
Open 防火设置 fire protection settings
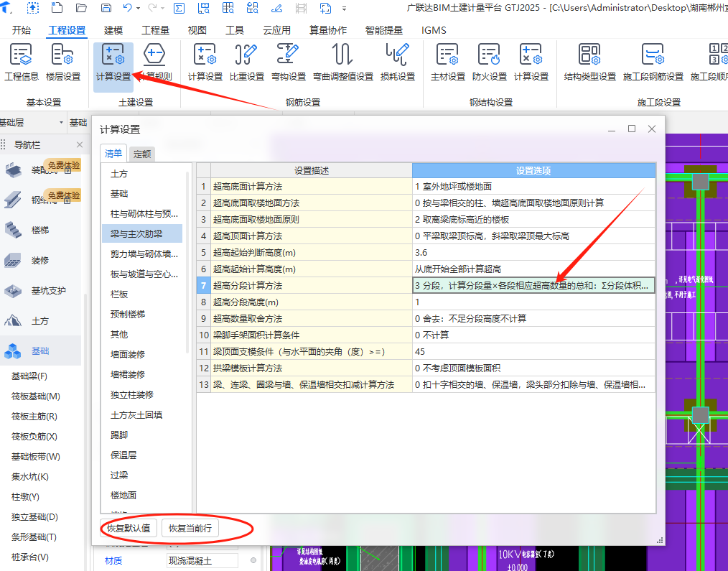490,62
